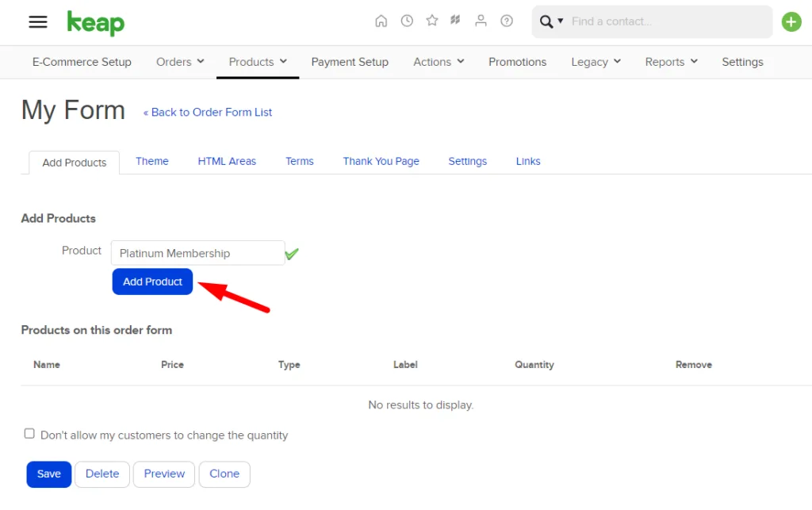Click the Preview button
This screenshot has width=812, height=510.
(164, 474)
